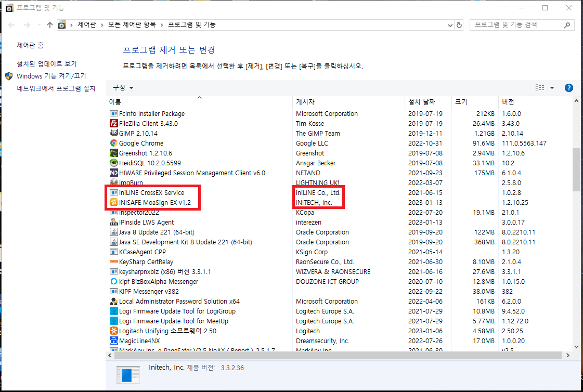Screen dimensions: 583x392
Task: Select the KCaseAgent CPP row
Action: click(340, 252)
